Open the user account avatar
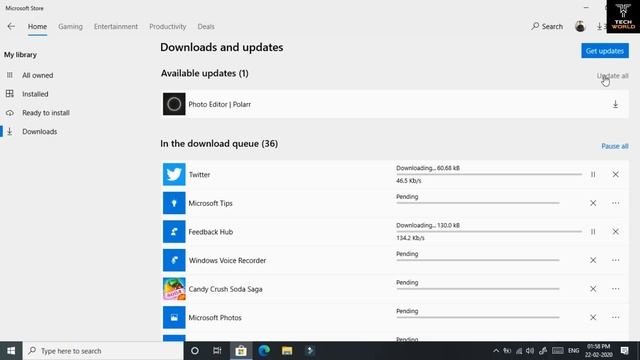Viewport: 640px width, 360px height. [580, 27]
